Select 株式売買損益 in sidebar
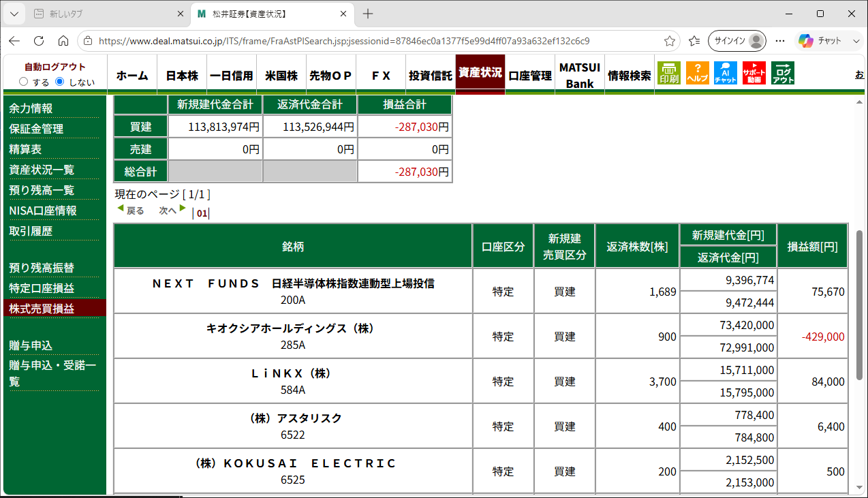 click(x=53, y=308)
